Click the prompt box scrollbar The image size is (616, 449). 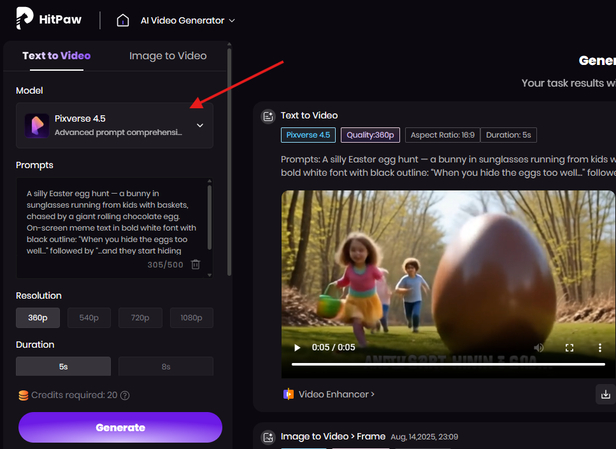tap(209, 217)
